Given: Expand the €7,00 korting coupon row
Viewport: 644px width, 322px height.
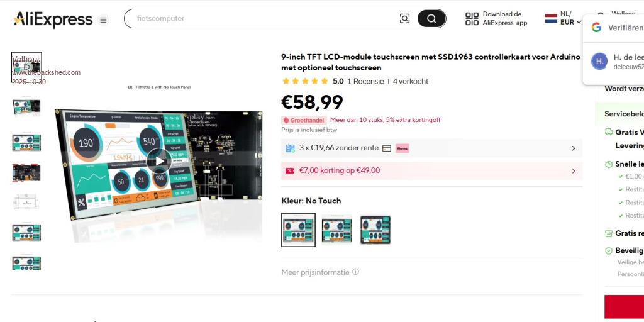Looking at the screenshot, I should click(x=573, y=170).
